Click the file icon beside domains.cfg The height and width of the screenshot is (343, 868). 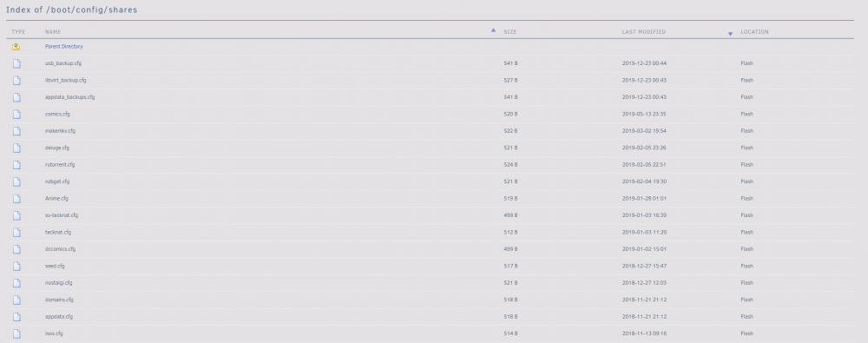click(x=16, y=300)
